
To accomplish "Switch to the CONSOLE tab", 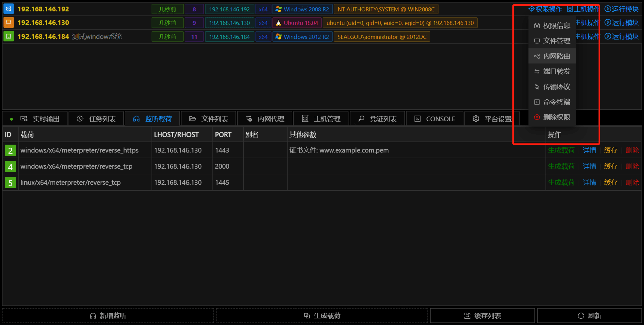I will coord(435,119).
